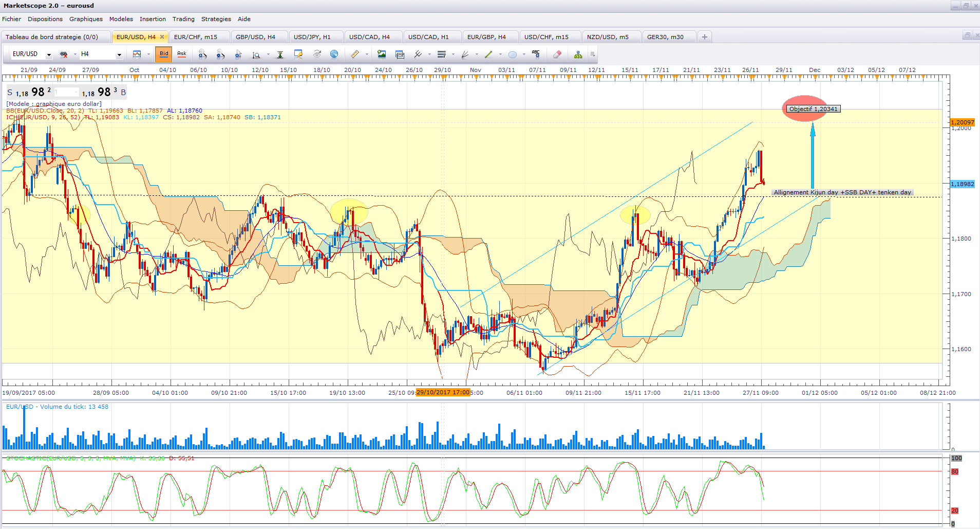Select the cursor crosshair pointer tool

[238, 54]
